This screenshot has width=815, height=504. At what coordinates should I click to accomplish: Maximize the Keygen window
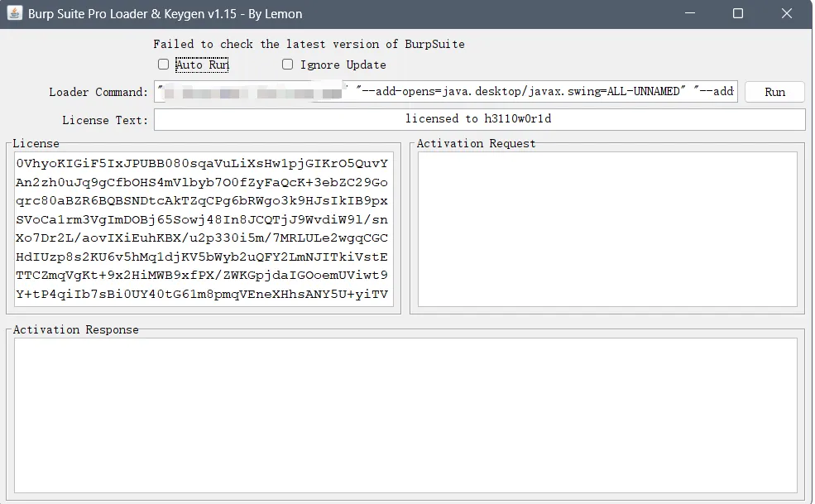(737, 13)
